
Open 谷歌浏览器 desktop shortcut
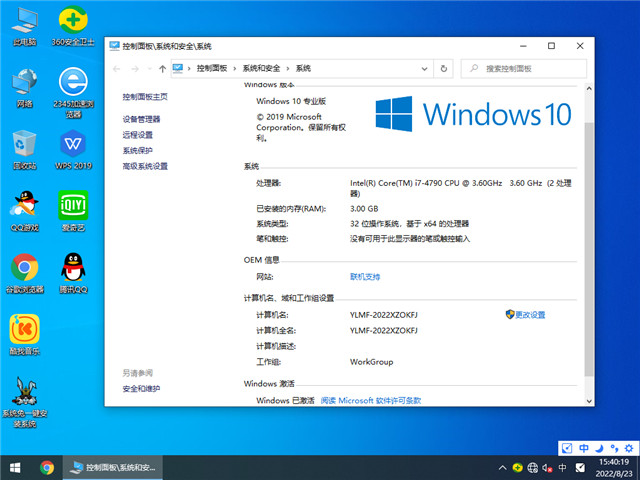(x=24, y=273)
